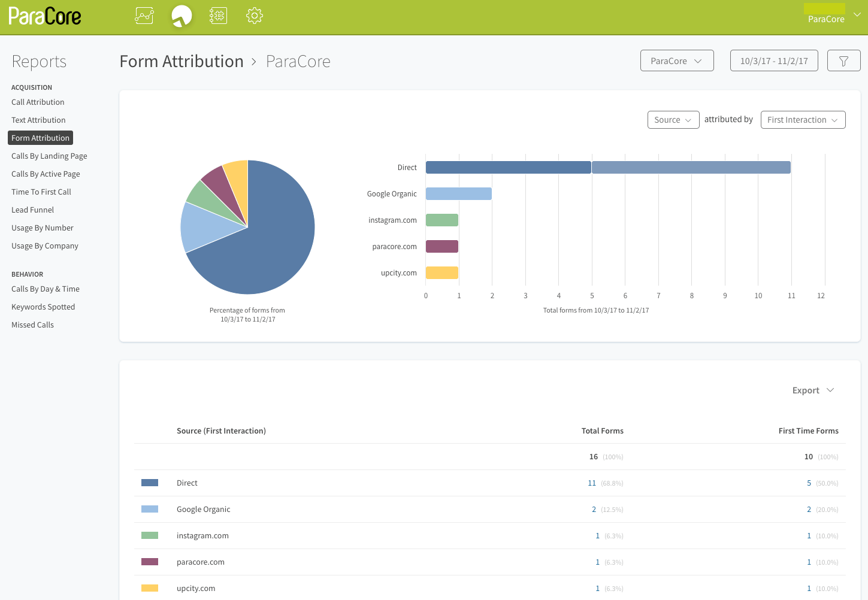The height and width of the screenshot is (600, 868).
Task: Click the Form Attribution breadcrumb
Action: [x=182, y=61]
